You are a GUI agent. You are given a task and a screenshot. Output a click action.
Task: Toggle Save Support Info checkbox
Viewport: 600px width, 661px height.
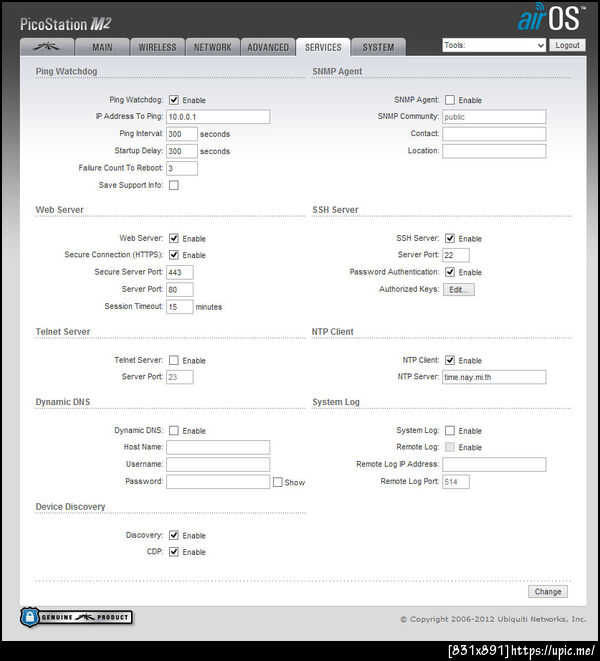coord(174,185)
